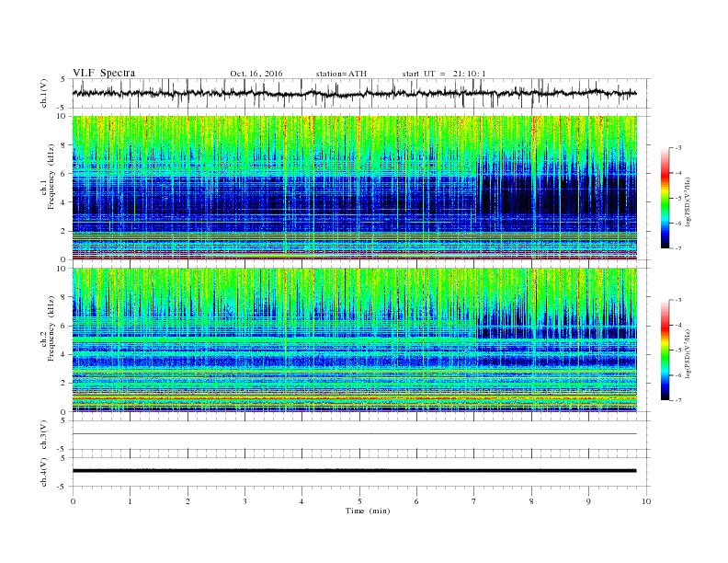Select the "start UT = 21:10:1" text

(x=443, y=74)
